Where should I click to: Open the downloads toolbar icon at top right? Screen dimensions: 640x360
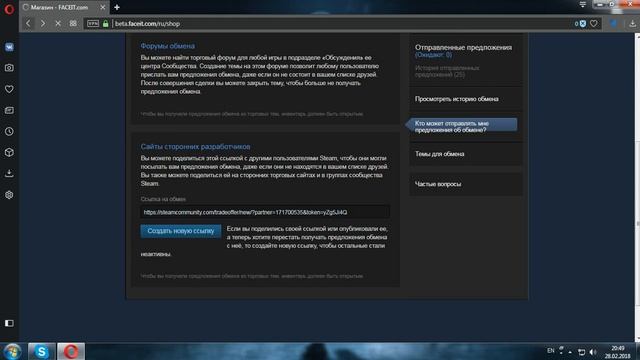[x=632, y=24]
